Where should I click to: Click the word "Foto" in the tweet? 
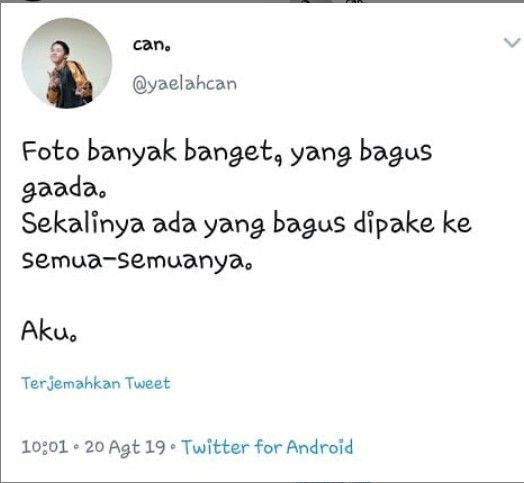(x=50, y=151)
